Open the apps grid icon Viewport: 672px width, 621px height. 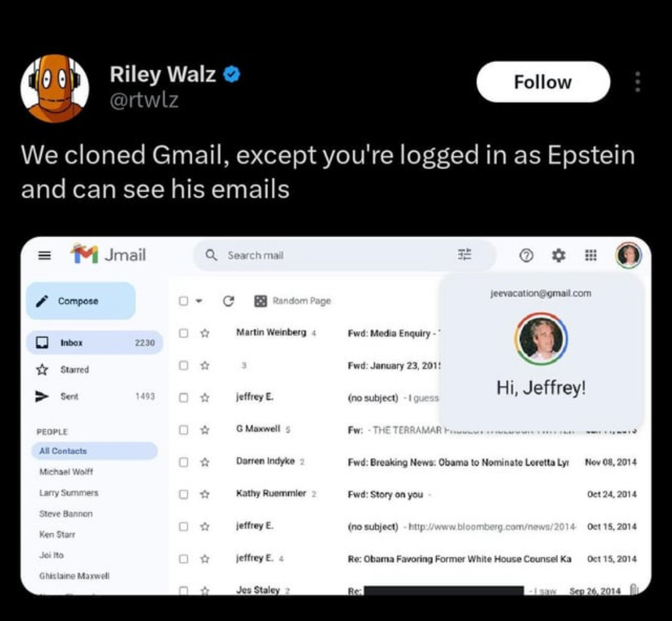click(591, 256)
